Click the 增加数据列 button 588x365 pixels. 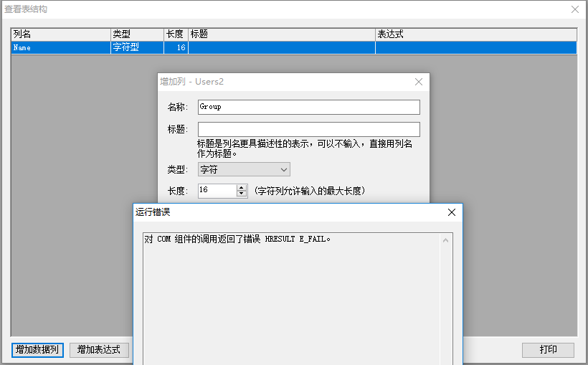[37, 350]
